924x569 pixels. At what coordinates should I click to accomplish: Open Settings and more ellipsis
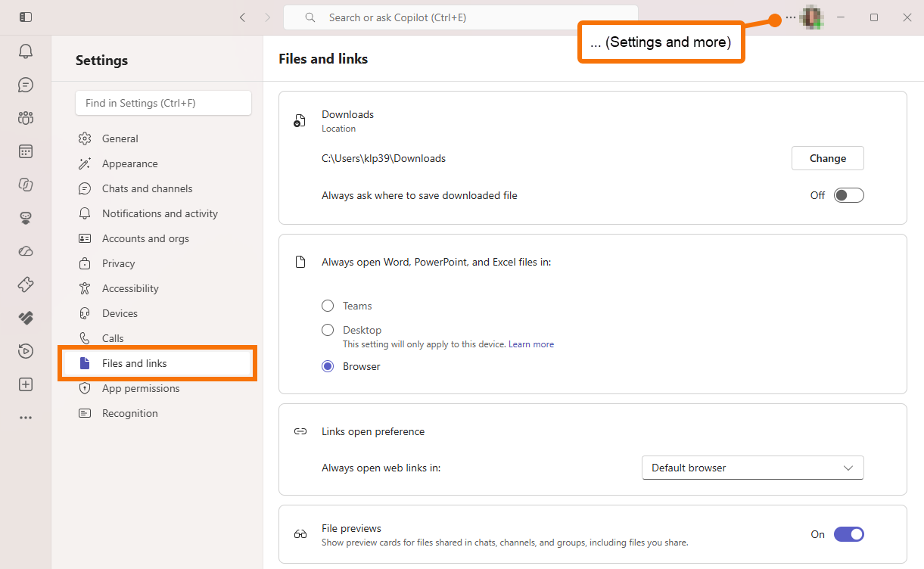[791, 17]
